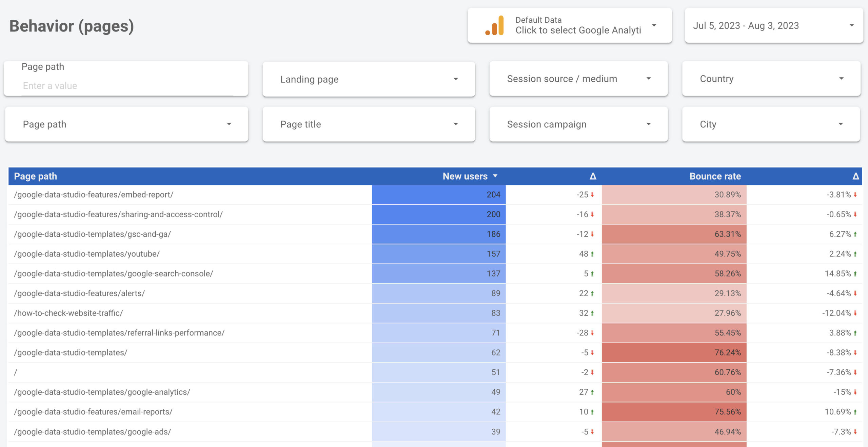Click the green up arrow beside 14.85%

[x=855, y=273]
